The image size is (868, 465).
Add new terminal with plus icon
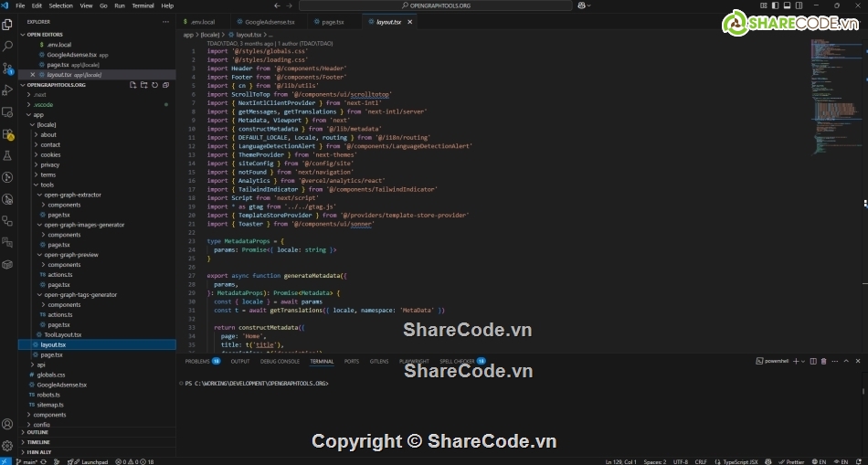tap(796, 361)
